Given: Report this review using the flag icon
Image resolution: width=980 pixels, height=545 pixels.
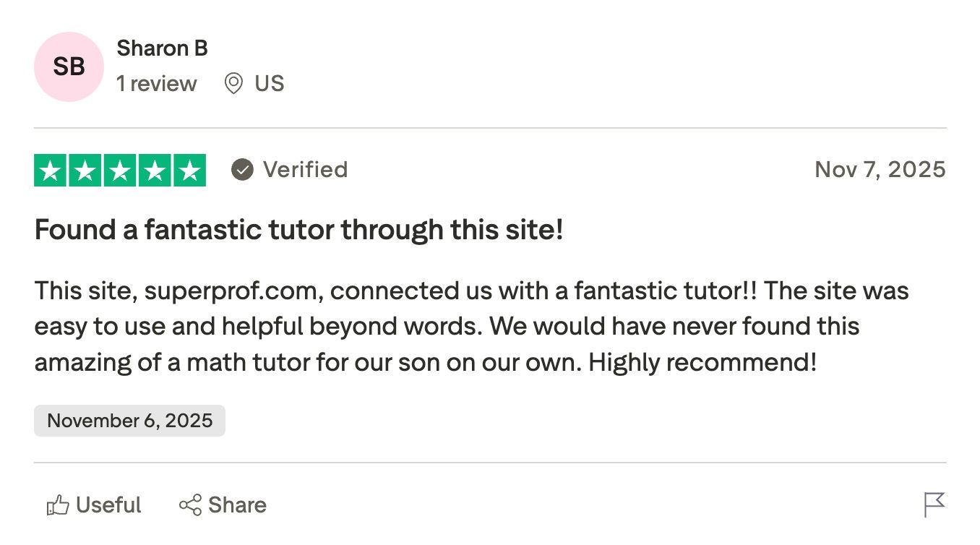Looking at the screenshot, I should [936, 504].
